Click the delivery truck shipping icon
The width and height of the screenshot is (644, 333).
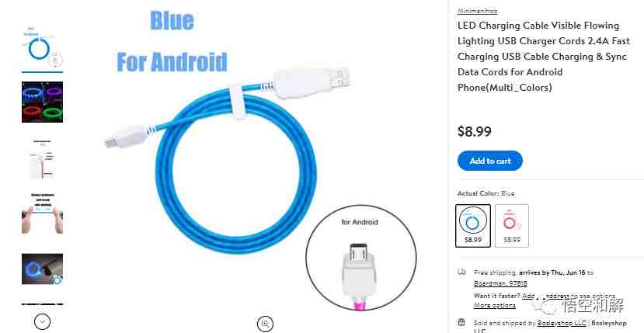(x=461, y=272)
